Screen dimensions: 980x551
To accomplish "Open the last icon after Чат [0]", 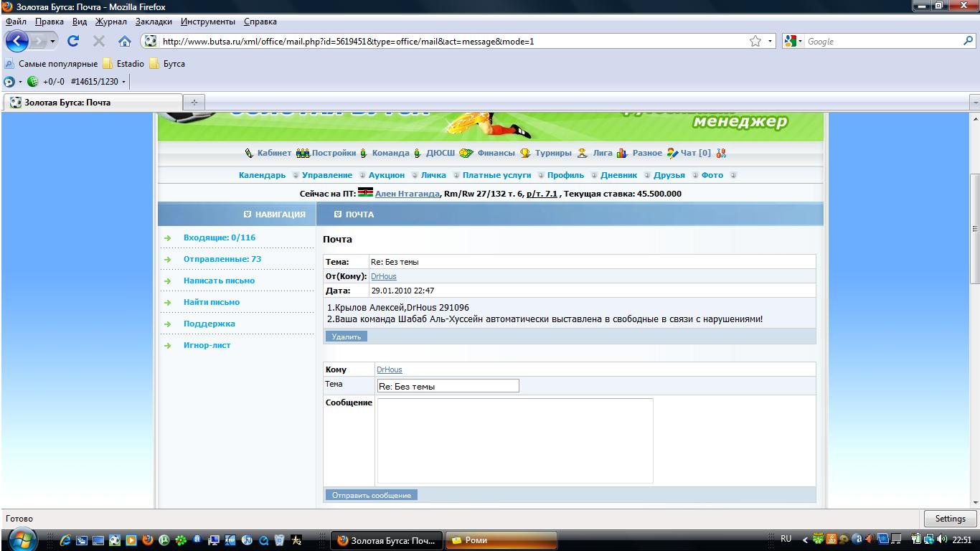I will 721,153.
